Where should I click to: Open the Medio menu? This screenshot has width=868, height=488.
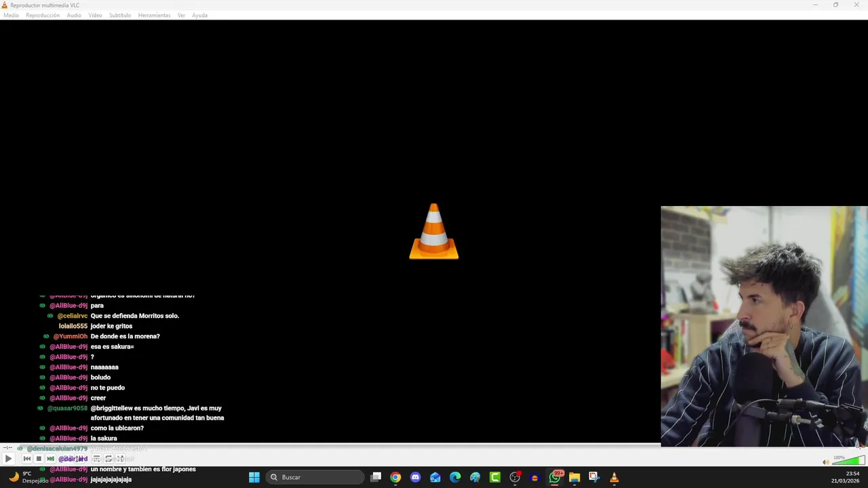11,15
